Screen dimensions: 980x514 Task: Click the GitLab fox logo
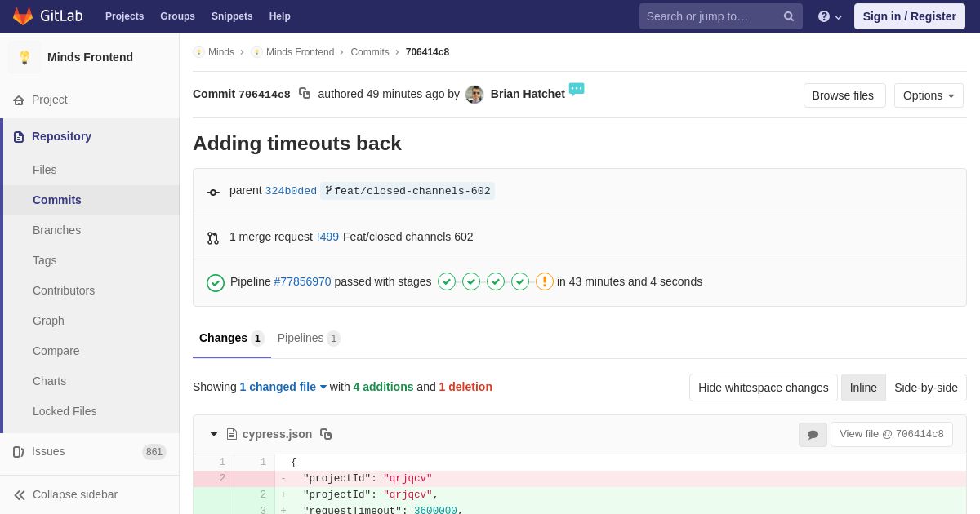coord(23,16)
